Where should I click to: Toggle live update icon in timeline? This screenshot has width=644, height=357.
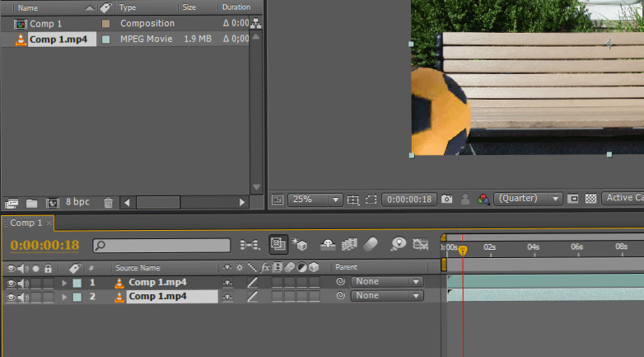(x=278, y=244)
